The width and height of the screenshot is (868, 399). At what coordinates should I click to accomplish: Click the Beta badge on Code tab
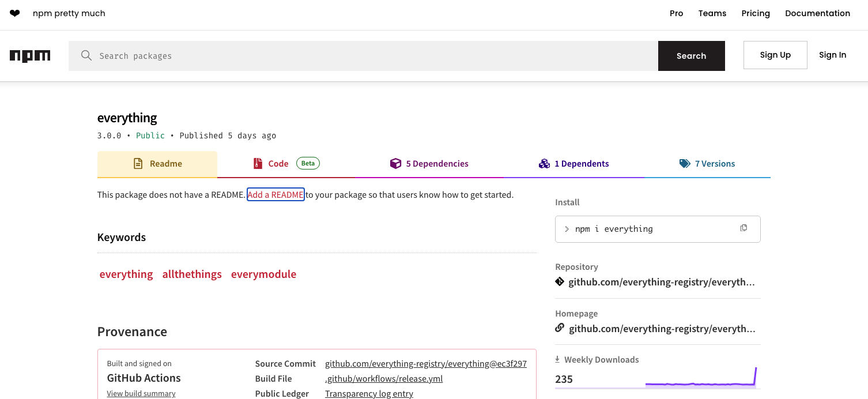click(308, 163)
